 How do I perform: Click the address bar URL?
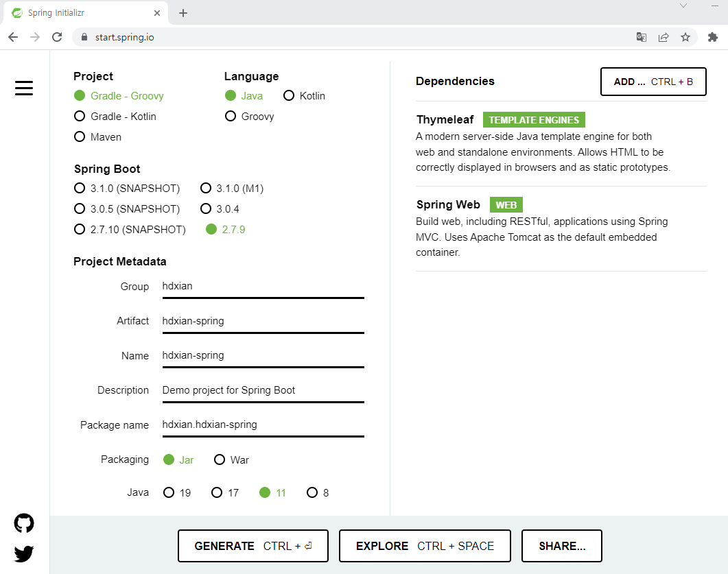pyautogui.click(x=124, y=37)
